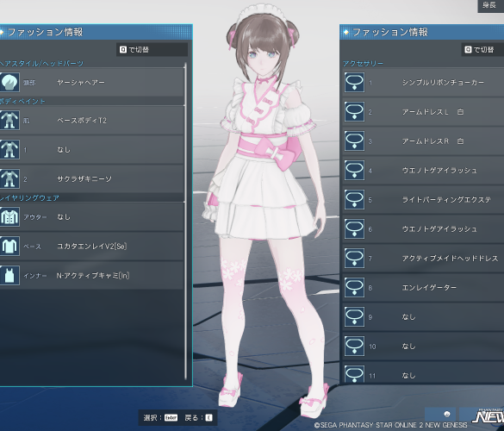Click the ボディペイント section header
Viewport: 504px width, 431px height.
(x=22, y=102)
